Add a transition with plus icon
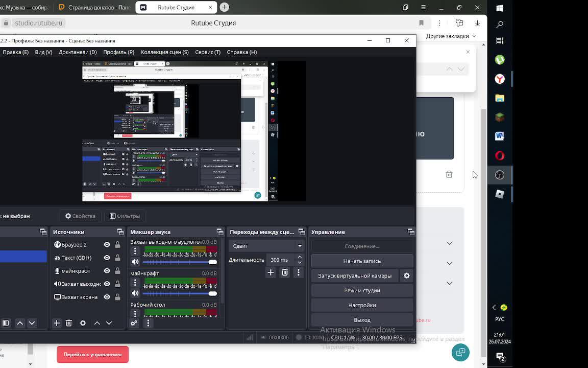This screenshot has width=588, height=368. coord(271,272)
